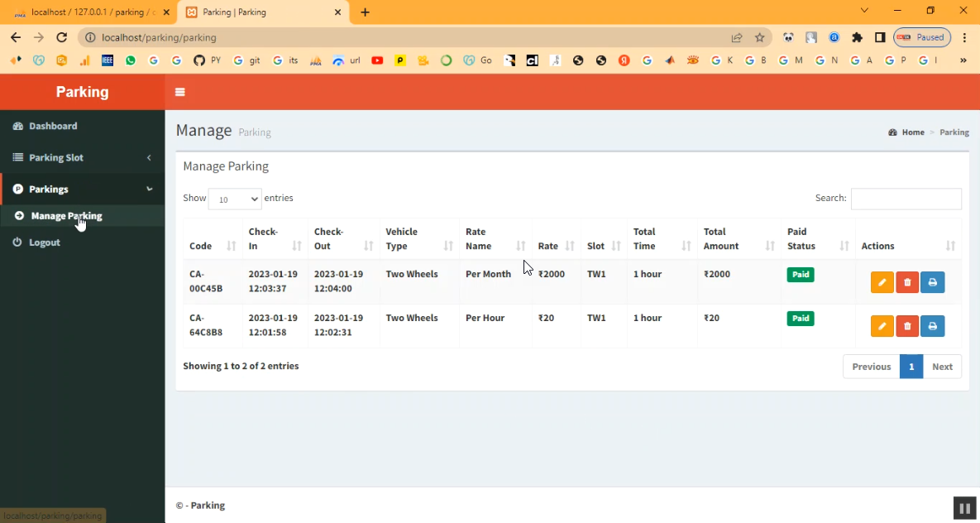
Task: Expand the Parking Slot sidebar menu
Action: coord(82,157)
